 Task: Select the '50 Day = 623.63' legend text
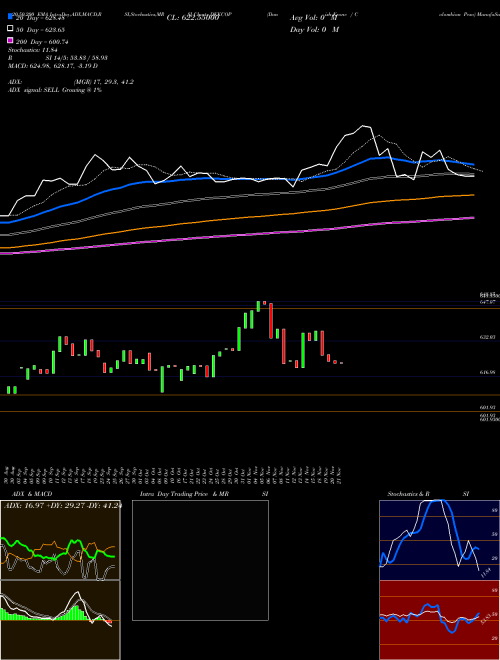tap(41, 29)
